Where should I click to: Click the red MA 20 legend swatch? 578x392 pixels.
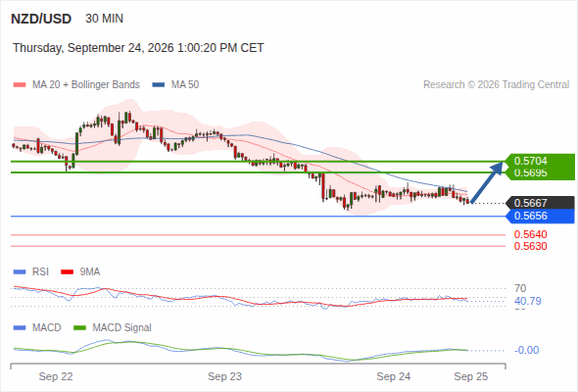tap(20, 85)
